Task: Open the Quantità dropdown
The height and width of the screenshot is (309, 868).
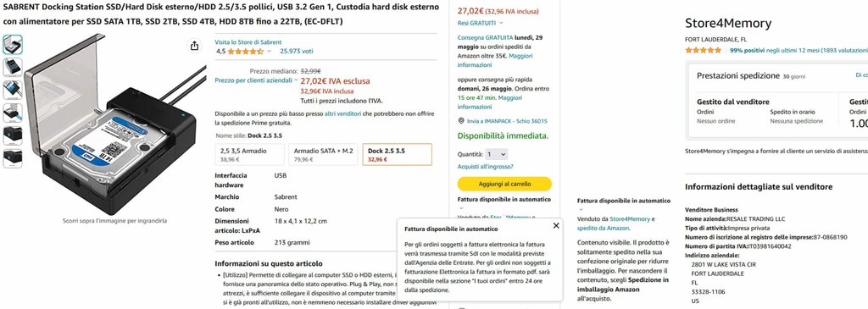Action: (495, 155)
